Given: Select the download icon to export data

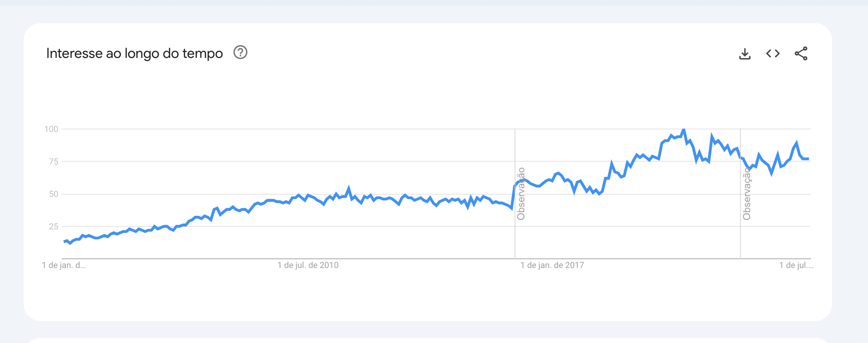Looking at the screenshot, I should point(745,53).
